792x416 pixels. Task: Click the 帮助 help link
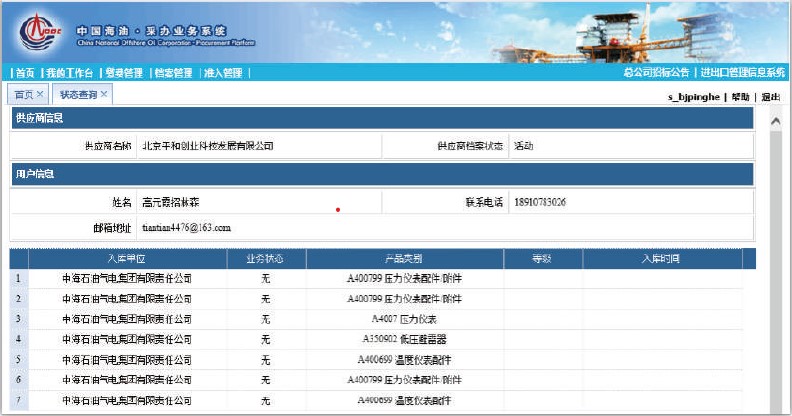click(740, 97)
